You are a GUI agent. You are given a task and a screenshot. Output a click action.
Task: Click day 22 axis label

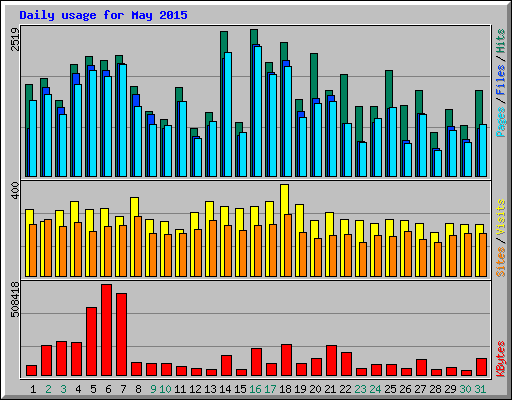345,389
